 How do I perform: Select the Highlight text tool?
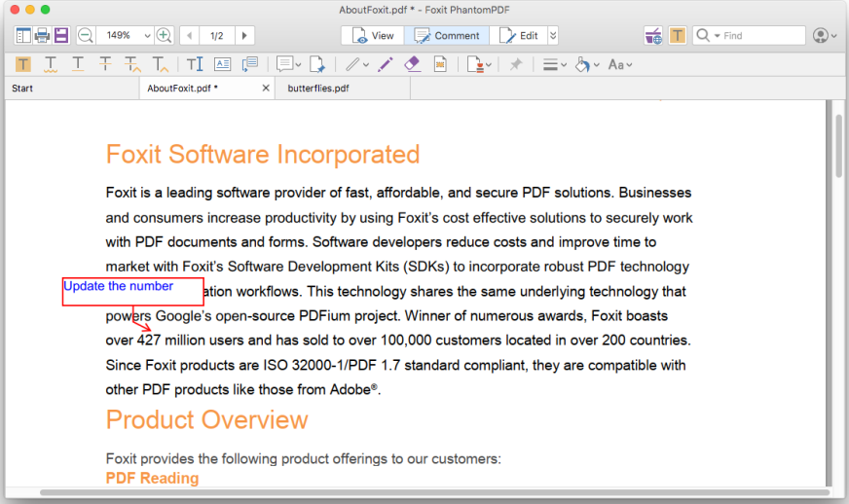click(x=22, y=64)
